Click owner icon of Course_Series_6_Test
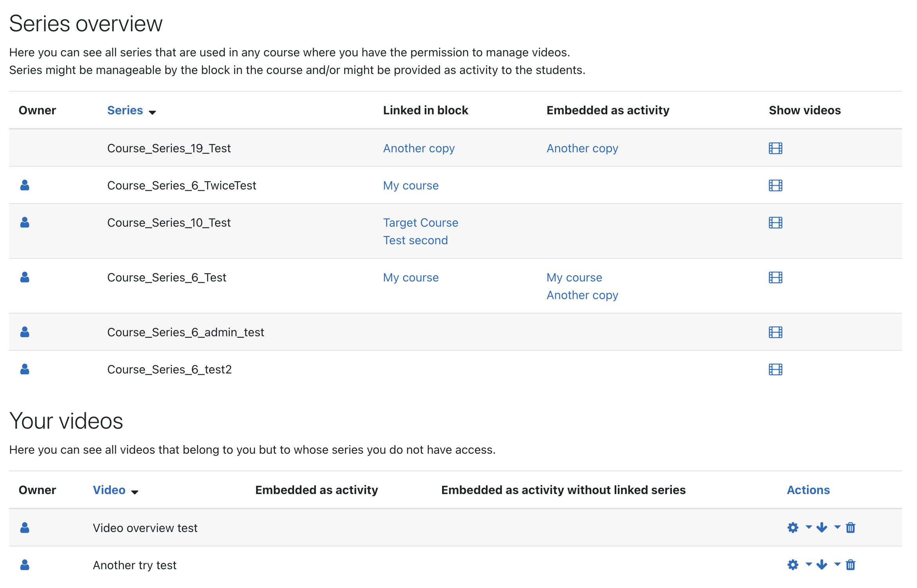Image resolution: width=917 pixels, height=588 pixels. (25, 277)
